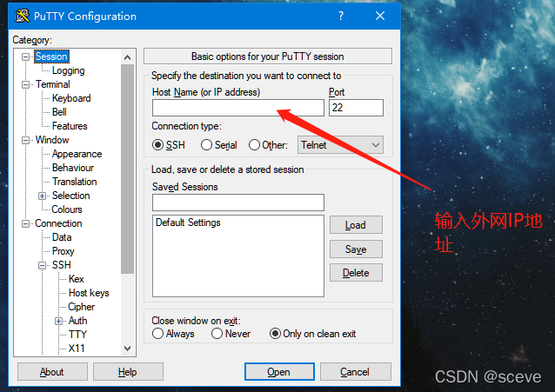Open the Proxy category
Viewport: 555px width, 392px height.
pos(63,251)
